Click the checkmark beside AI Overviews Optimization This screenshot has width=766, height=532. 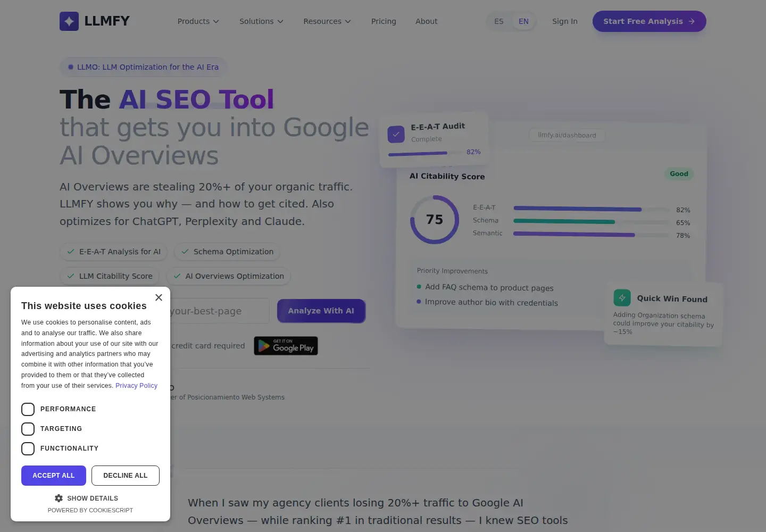point(177,276)
